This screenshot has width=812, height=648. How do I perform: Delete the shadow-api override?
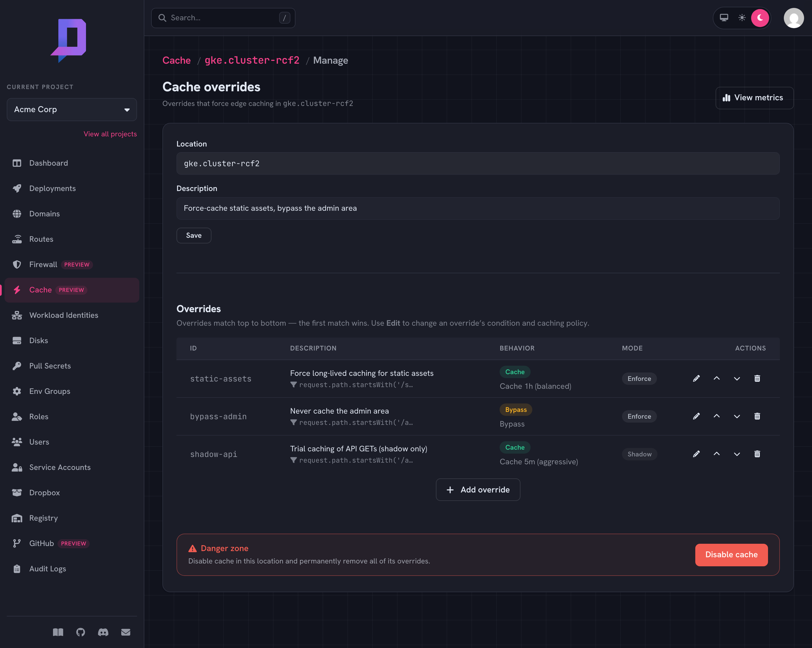click(x=757, y=454)
